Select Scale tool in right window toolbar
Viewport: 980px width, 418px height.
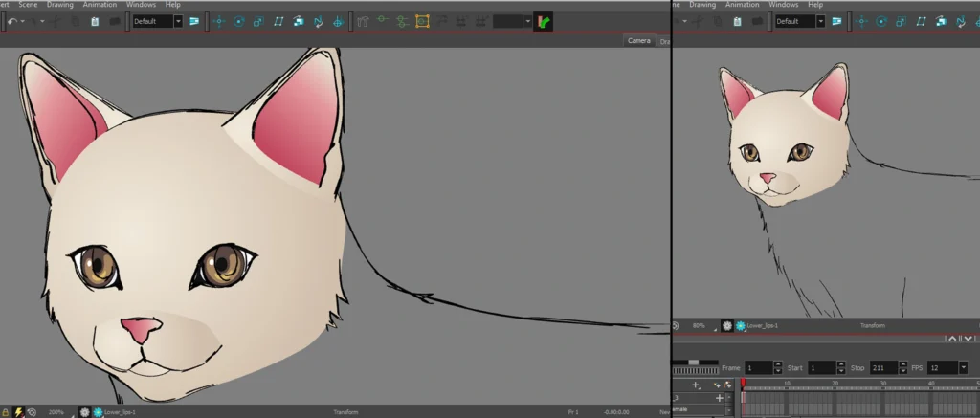(x=902, y=21)
